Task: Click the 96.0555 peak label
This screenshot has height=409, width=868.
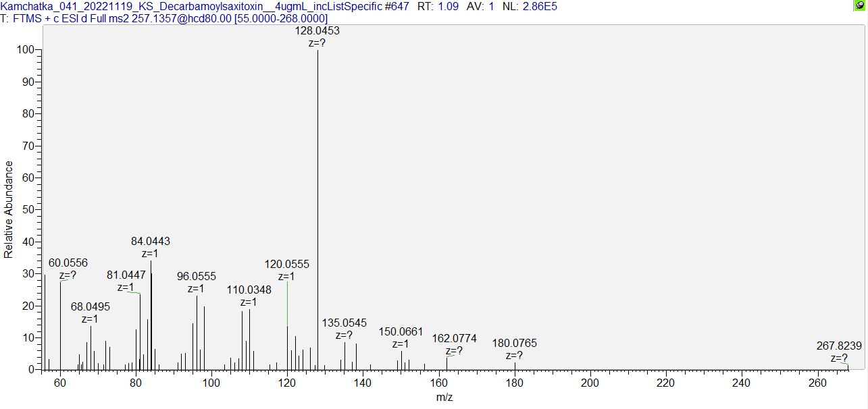Action: tap(197, 277)
